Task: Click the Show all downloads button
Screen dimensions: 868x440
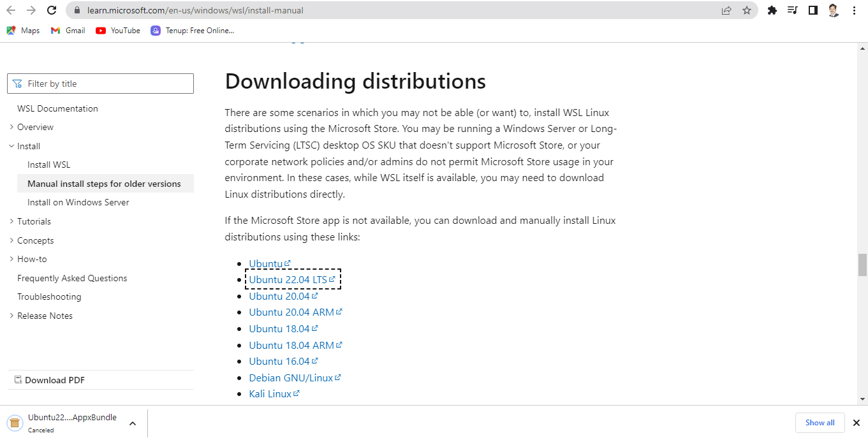Action: pos(820,423)
